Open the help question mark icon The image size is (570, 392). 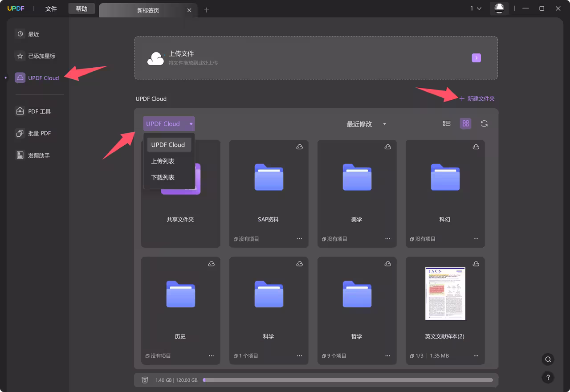548,377
